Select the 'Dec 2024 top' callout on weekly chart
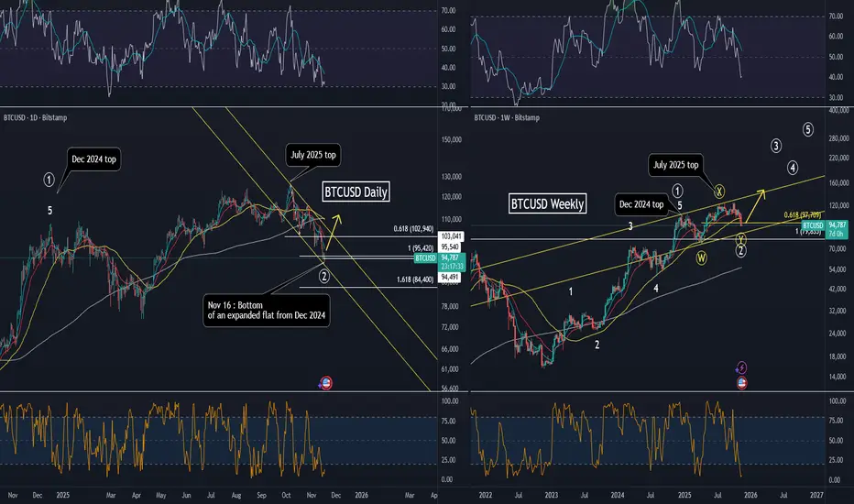This screenshot has width=854, height=504. coord(641,204)
